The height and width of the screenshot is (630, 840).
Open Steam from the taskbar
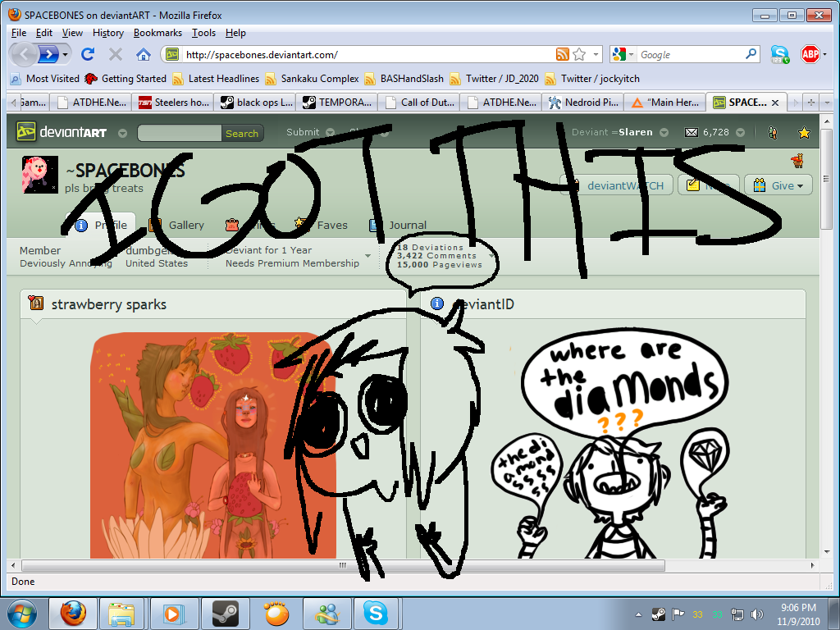(225, 614)
